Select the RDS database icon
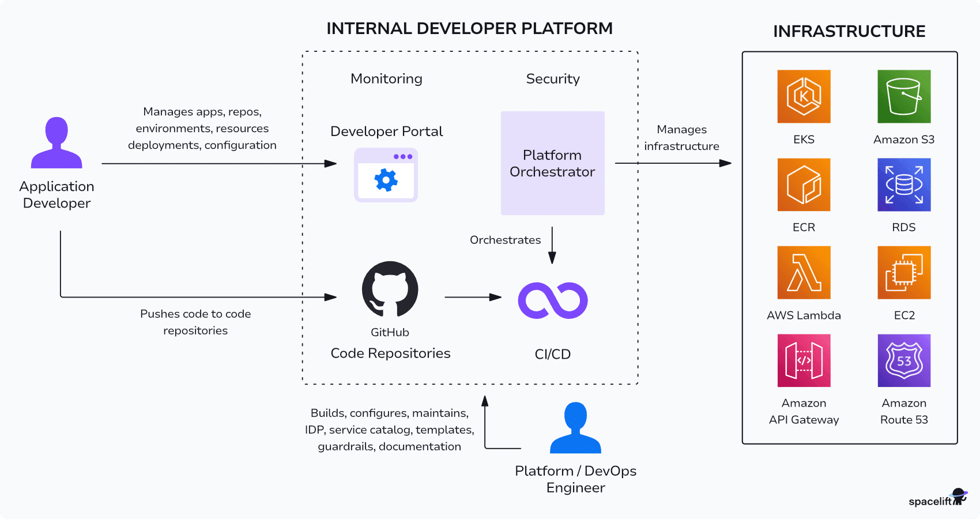Image resolution: width=980 pixels, height=519 pixels. [903, 185]
